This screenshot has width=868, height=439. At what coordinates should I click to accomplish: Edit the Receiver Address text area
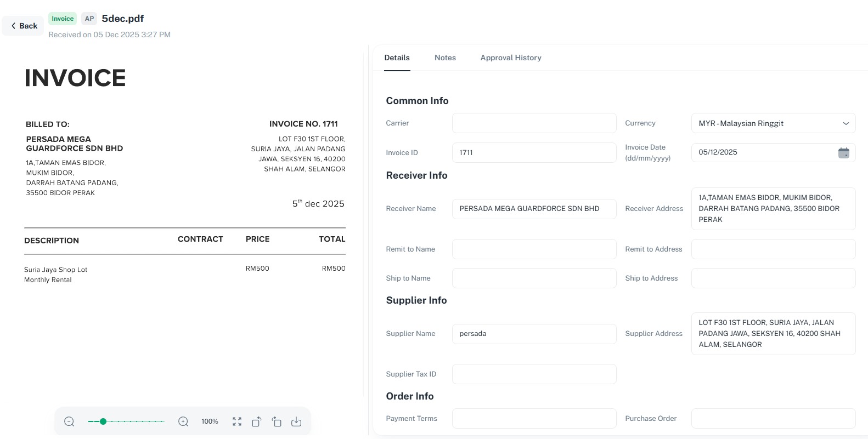[773, 209]
